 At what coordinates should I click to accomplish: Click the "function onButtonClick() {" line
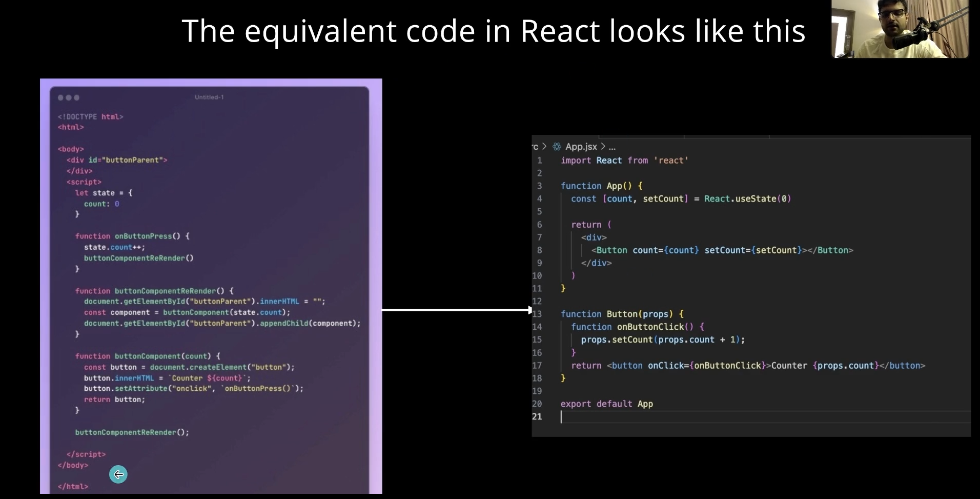638,327
